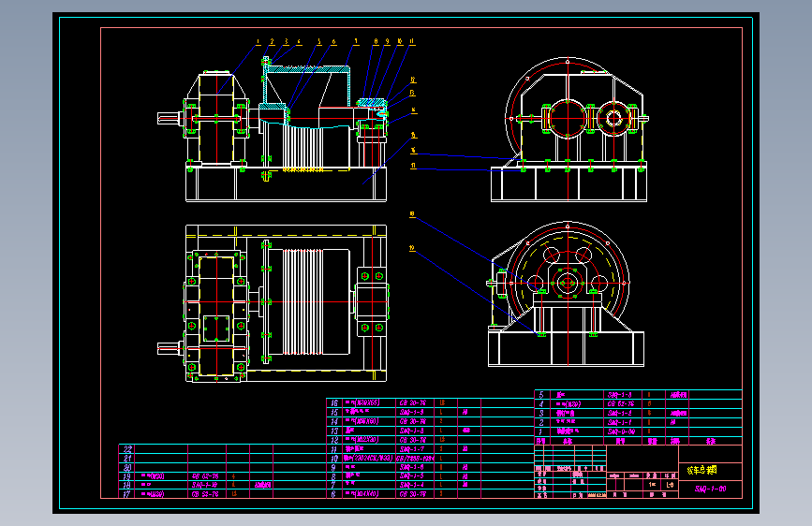Screen dimensions: 812x526
Task: Select balloon number 1 above the gearbox
Action: tap(258, 42)
